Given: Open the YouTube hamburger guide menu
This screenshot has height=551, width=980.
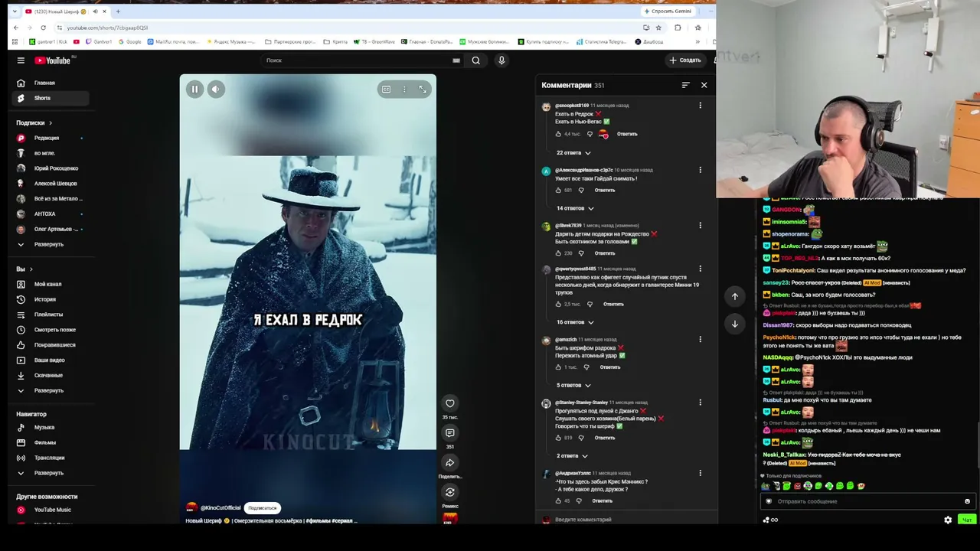Looking at the screenshot, I should click(x=21, y=60).
